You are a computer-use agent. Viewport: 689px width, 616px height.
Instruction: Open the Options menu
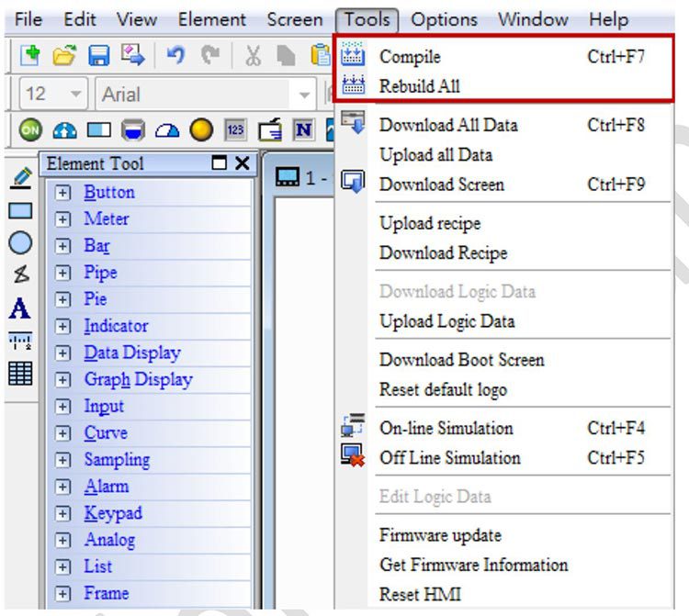pos(444,19)
